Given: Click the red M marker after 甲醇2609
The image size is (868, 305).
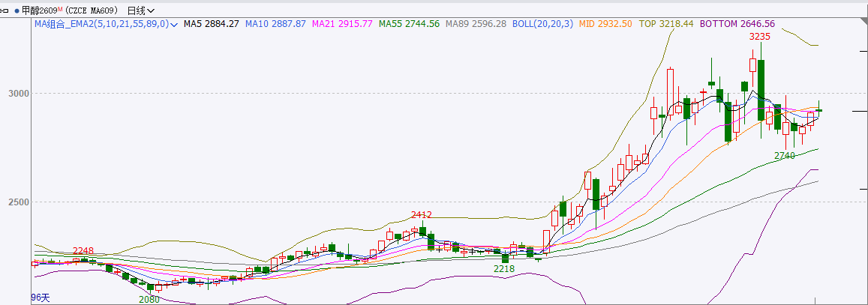Looking at the screenshot, I should point(59,9).
